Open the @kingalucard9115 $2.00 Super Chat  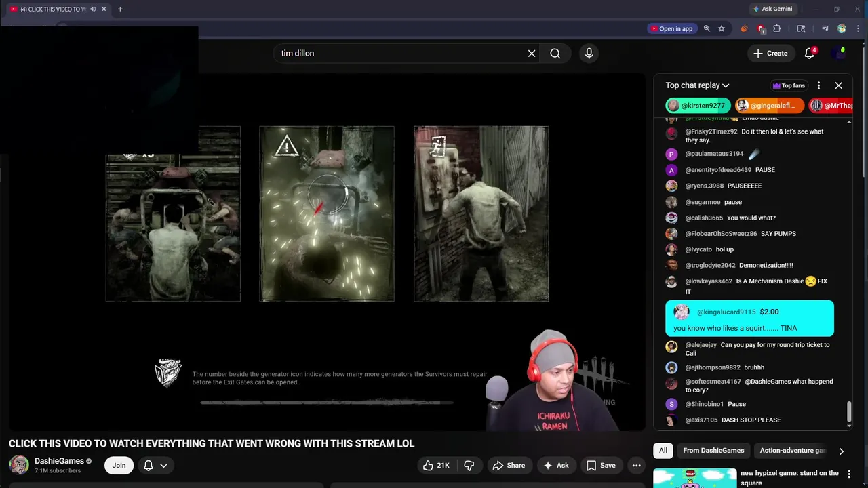(749, 319)
